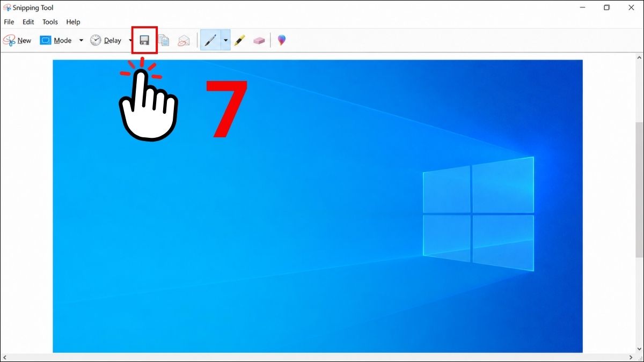Expand the Delay dropdown arrow
644x362 pixels.
[x=130, y=40]
